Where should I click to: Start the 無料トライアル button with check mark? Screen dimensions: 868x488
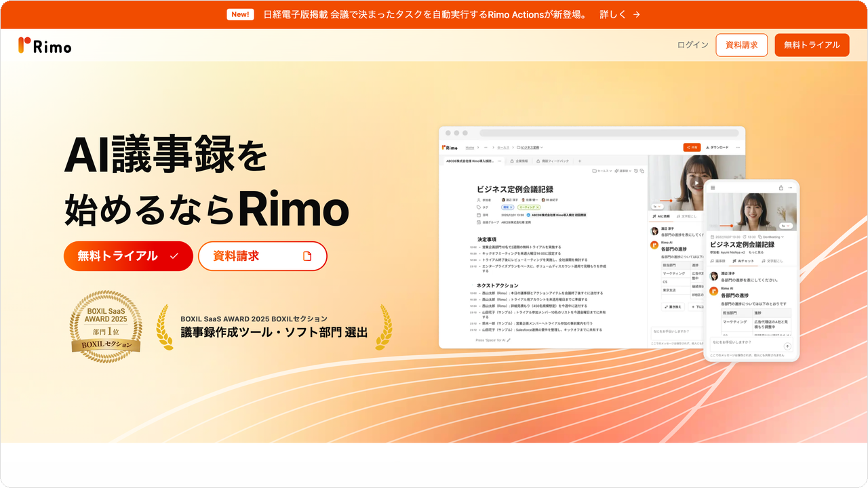pyautogui.click(x=128, y=256)
